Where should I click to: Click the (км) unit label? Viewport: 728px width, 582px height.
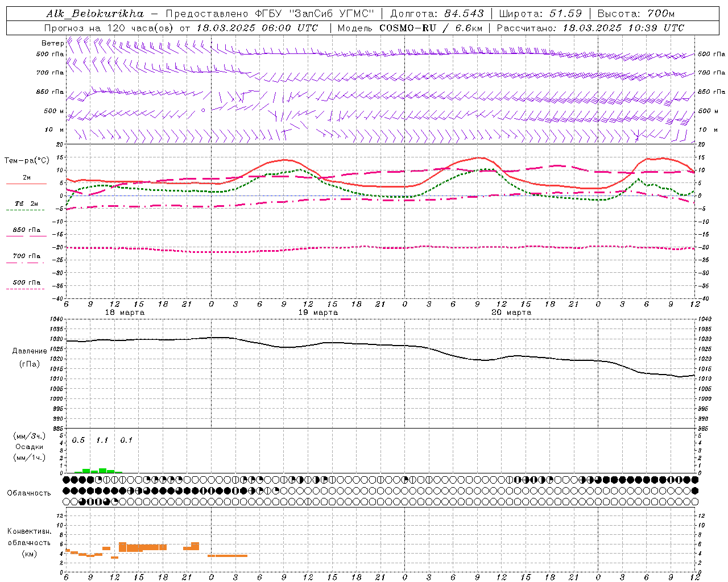click(x=30, y=554)
